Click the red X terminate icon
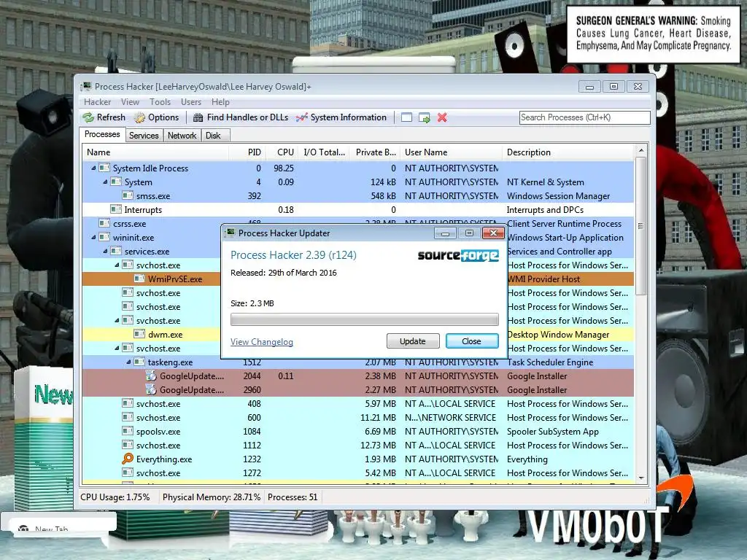This screenshot has height=560, width=747. pos(442,117)
